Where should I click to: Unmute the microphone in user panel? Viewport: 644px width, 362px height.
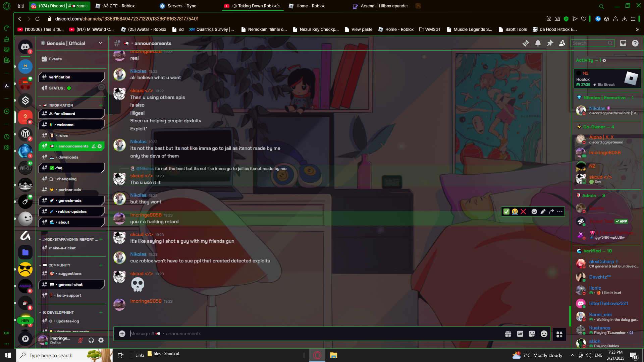80,340
